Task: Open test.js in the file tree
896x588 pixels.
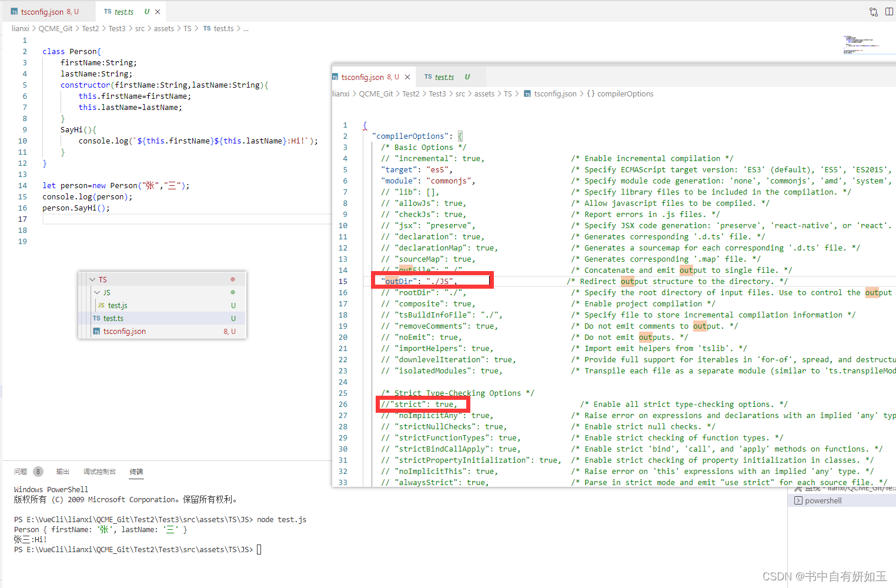Action: coord(118,305)
